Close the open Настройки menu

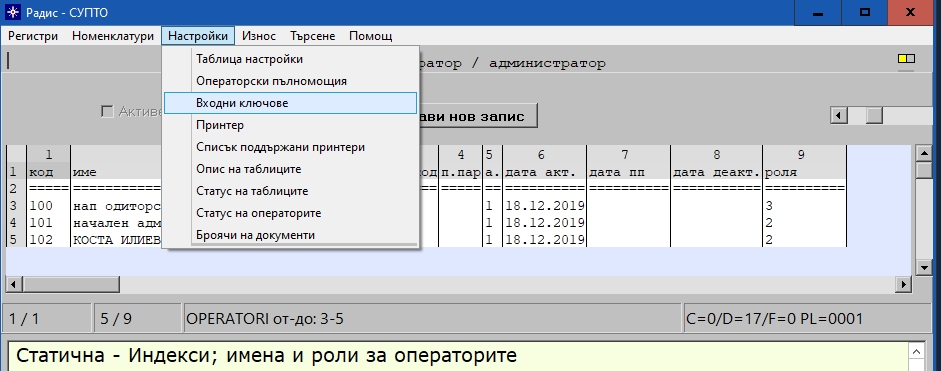pos(198,36)
